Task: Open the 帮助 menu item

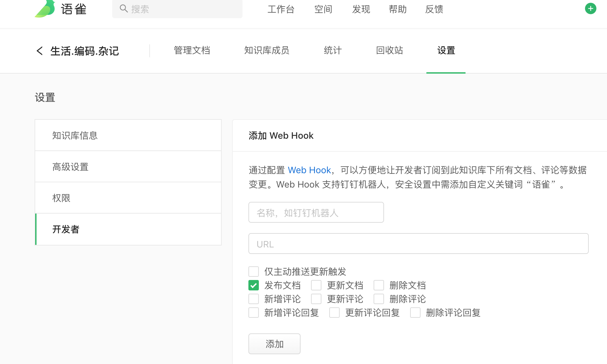Action: 397,9
